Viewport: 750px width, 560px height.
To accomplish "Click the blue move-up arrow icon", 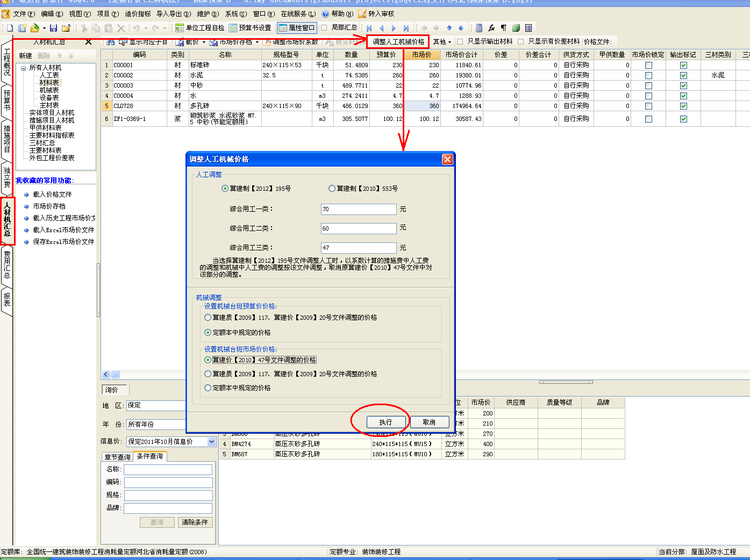I will [449, 28].
